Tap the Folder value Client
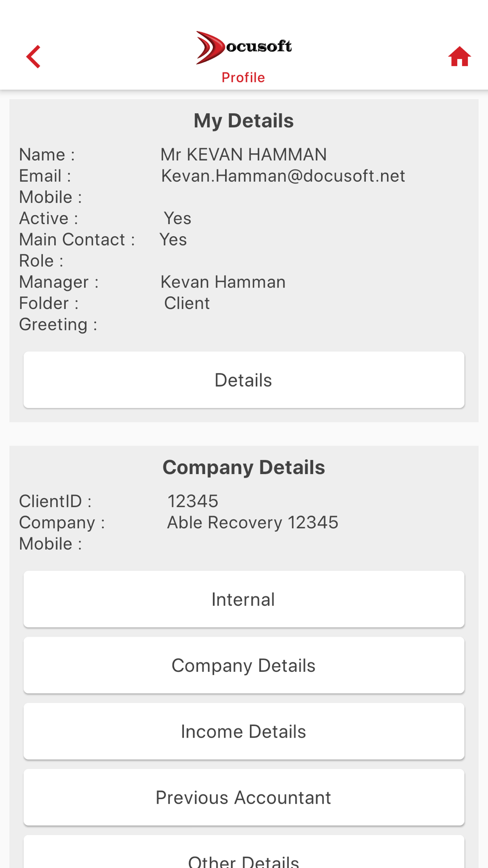Viewport: 488px width, 868px height. click(187, 303)
